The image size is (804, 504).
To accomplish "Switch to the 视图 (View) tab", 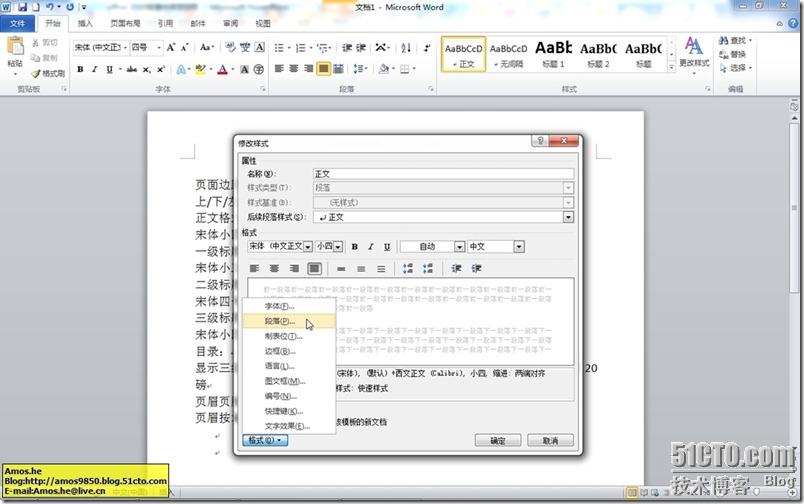I will point(263,24).
